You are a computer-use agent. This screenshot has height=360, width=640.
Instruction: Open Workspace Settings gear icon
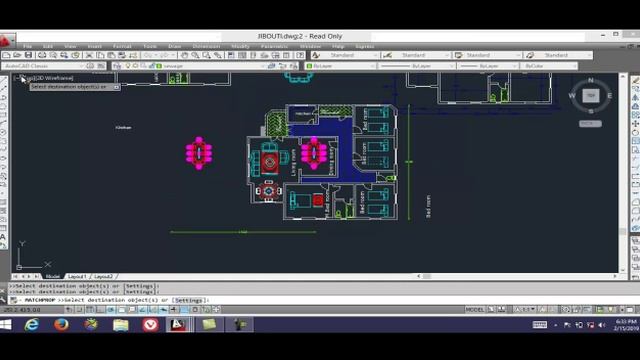point(90,66)
